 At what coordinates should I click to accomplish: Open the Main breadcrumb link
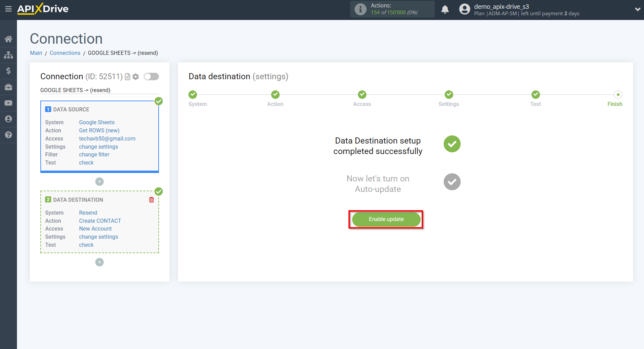pyautogui.click(x=36, y=53)
